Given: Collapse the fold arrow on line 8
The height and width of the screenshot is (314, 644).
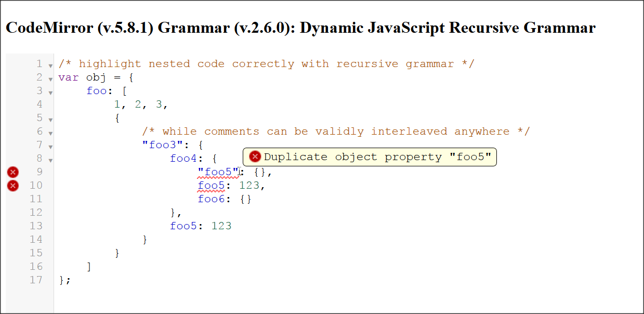Looking at the screenshot, I should (50, 161).
